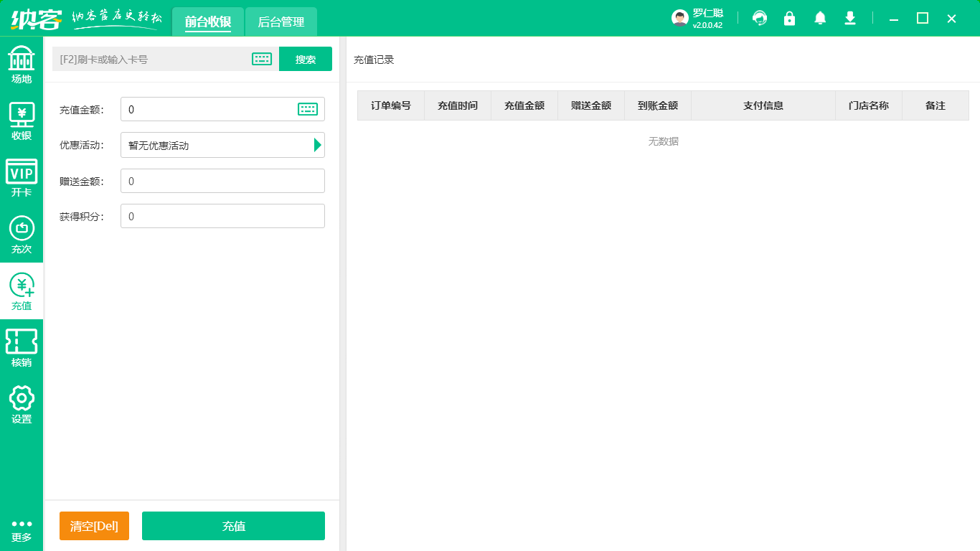This screenshot has width=980, height=551.
Task: Open the 设置 settings icon
Action: coord(21,405)
